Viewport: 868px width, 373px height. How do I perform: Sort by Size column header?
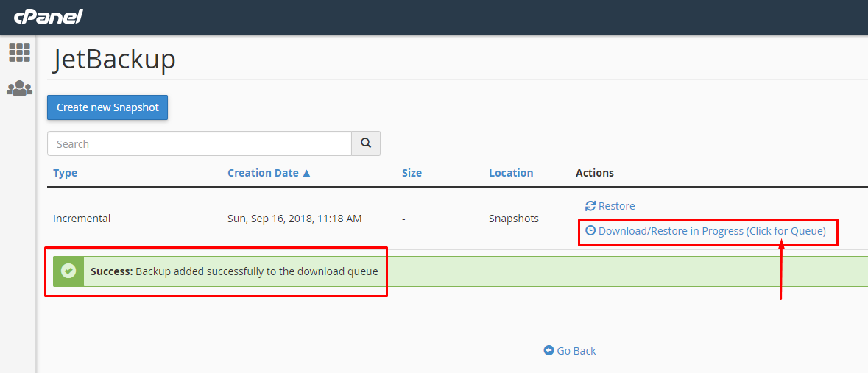(x=412, y=173)
